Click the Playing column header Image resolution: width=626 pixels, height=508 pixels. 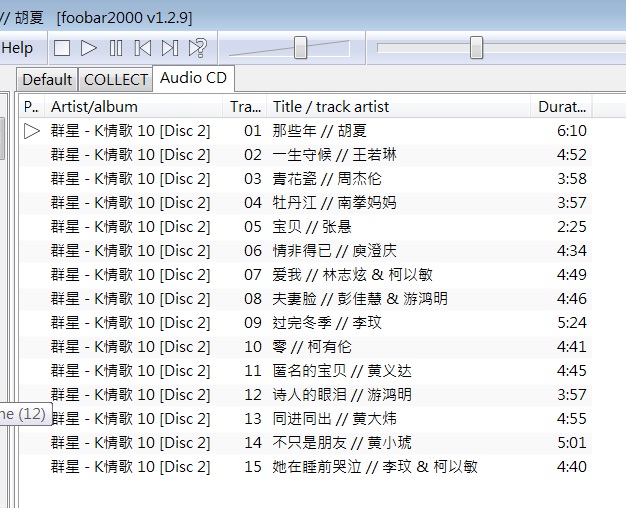32,107
